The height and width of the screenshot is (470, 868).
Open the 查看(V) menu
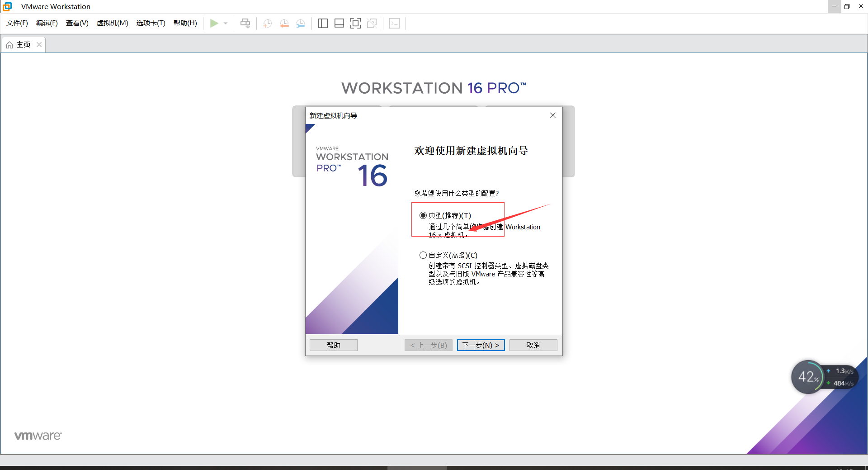point(77,23)
